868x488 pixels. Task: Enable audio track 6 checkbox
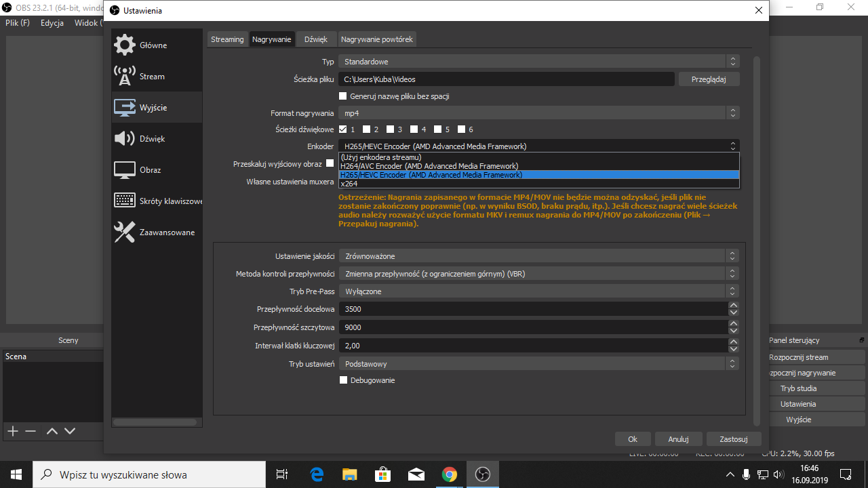point(462,129)
